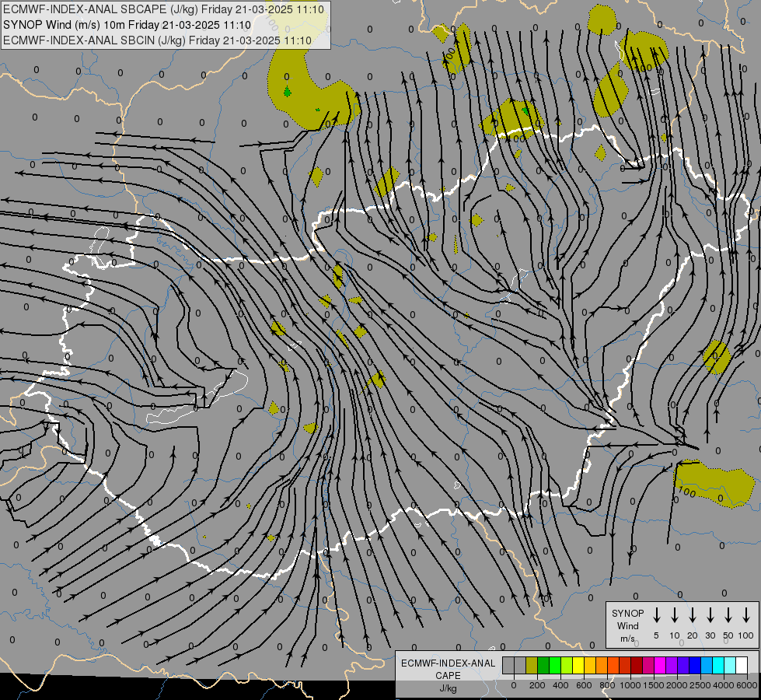Click the 20 m/s wind arrow in legend
This screenshot has height=700, width=761.
[693, 615]
